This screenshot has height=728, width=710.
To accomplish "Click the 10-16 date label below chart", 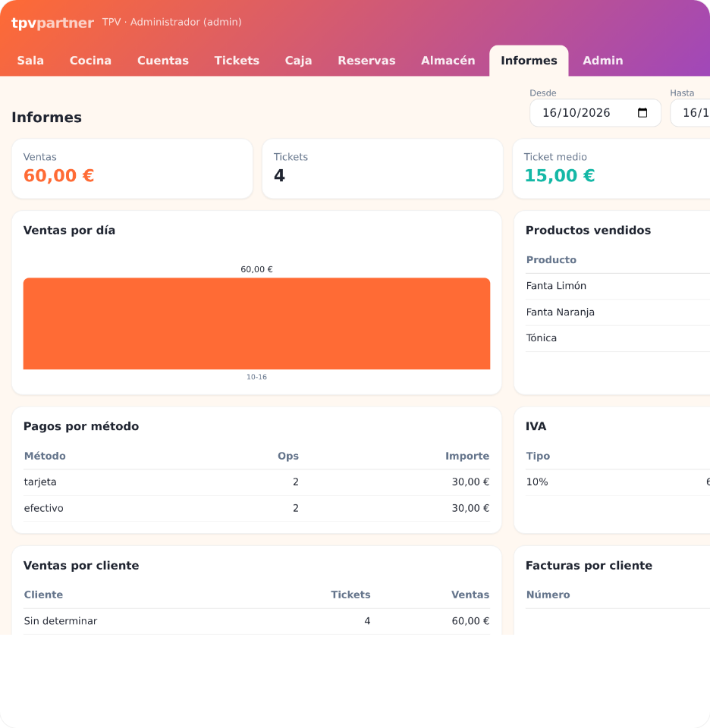I will [257, 377].
